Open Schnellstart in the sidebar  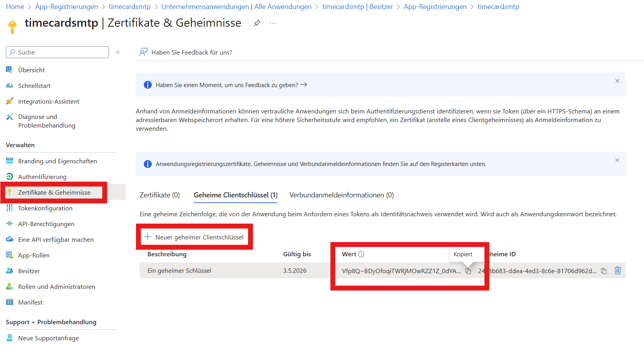pos(34,86)
